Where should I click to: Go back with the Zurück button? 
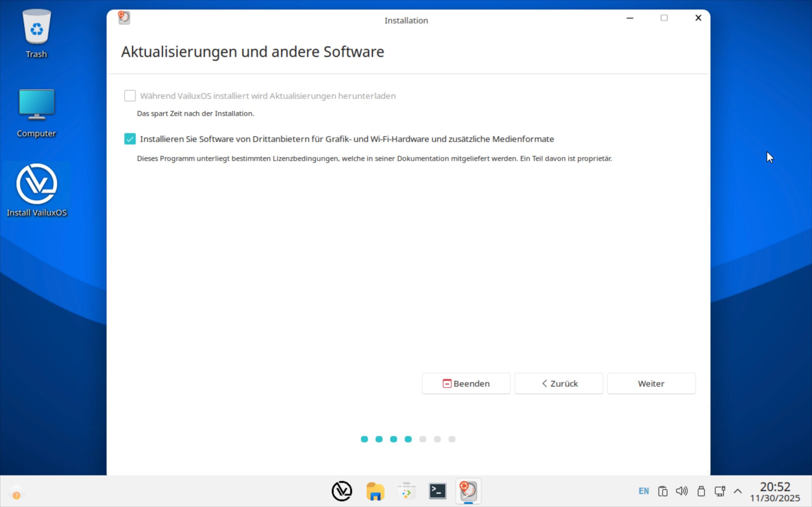pyautogui.click(x=559, y=384)
